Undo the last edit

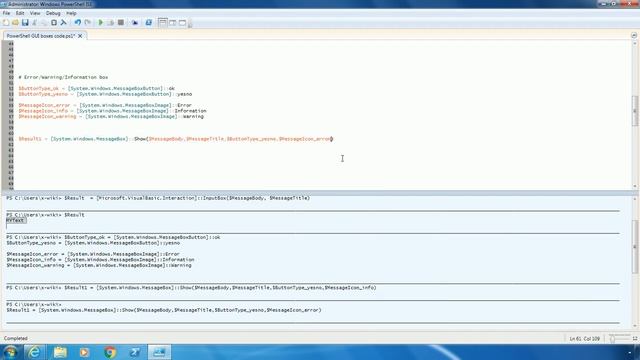pos(78,23)
